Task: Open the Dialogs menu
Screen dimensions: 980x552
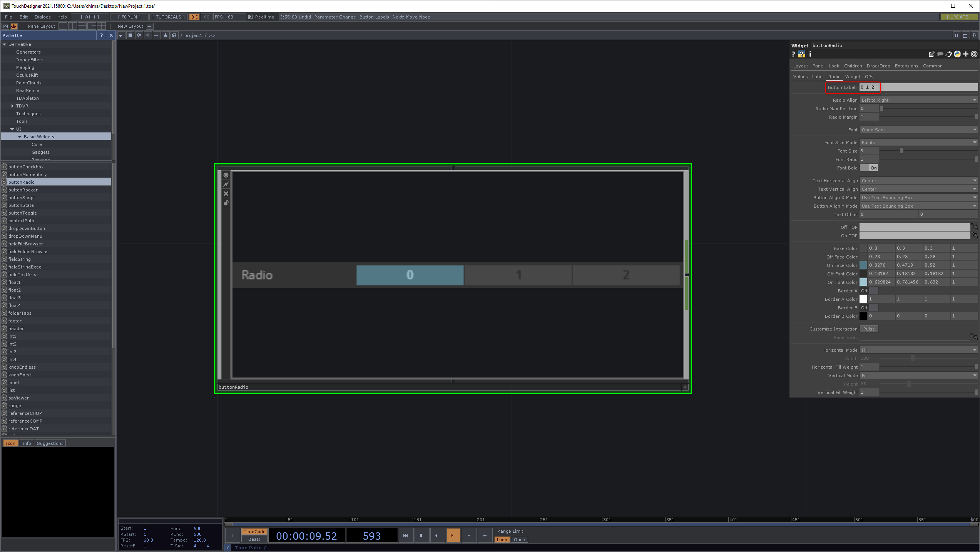Action: (42, 17)
